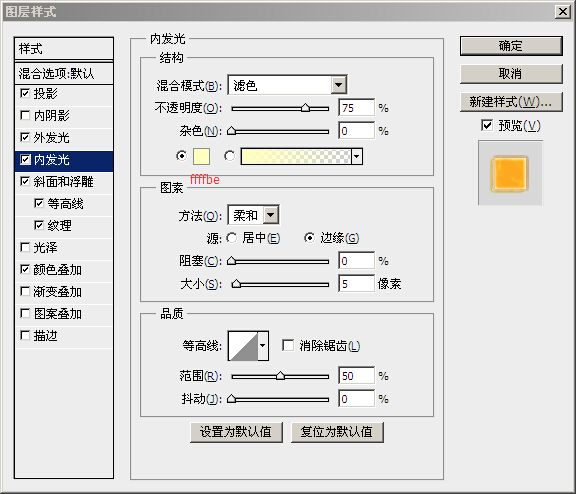Open the 方法 technique dropdown

(253, 215)
